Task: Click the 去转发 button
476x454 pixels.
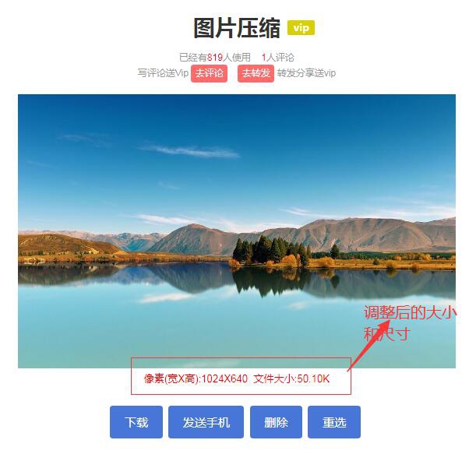Action: coord(256,73)
